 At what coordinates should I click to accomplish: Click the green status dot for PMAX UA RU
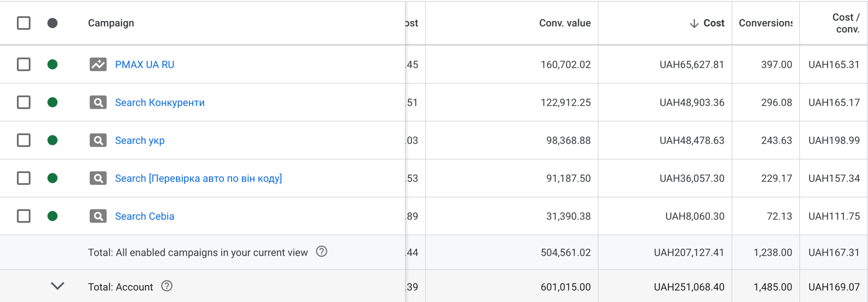coord(53,64)
